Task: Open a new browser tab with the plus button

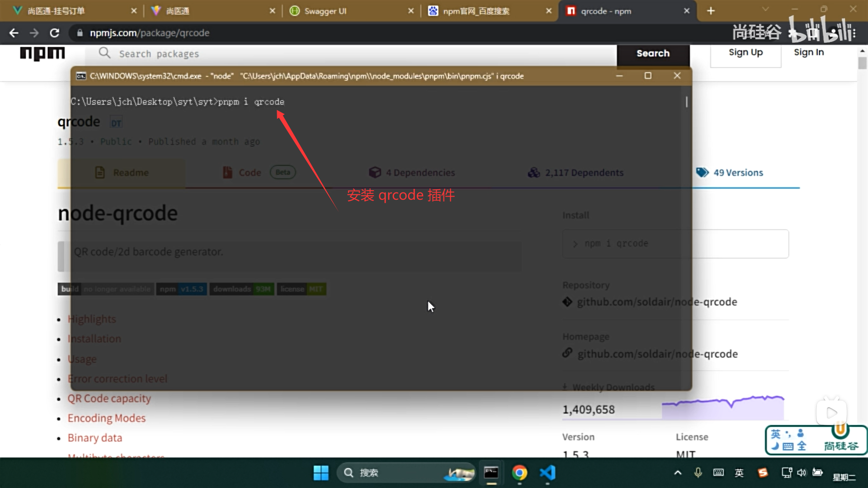Action: pyautogui.click(x=711, y=11)
